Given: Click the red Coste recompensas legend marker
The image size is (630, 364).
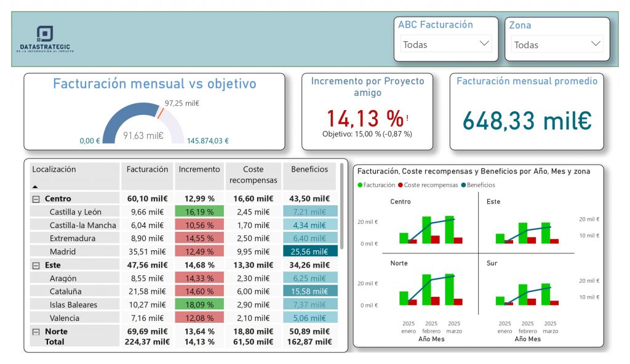Looking at the screenshot, I should [401, 185].
